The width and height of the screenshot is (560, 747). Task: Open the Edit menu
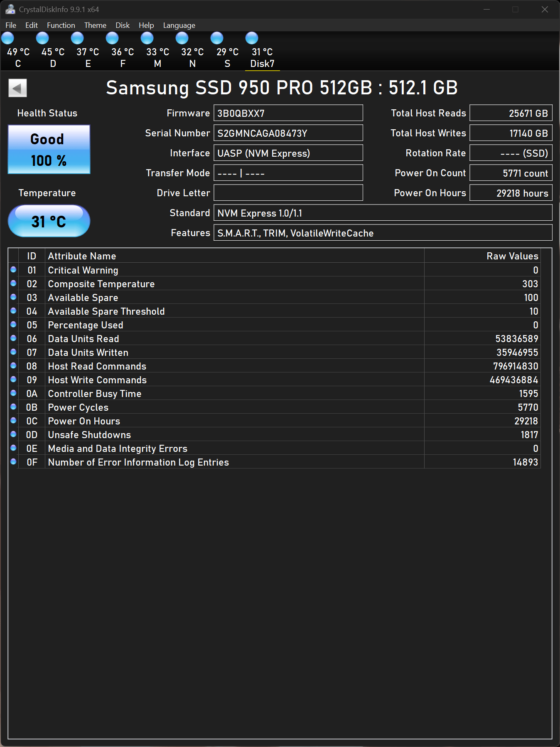pos(32,25)
